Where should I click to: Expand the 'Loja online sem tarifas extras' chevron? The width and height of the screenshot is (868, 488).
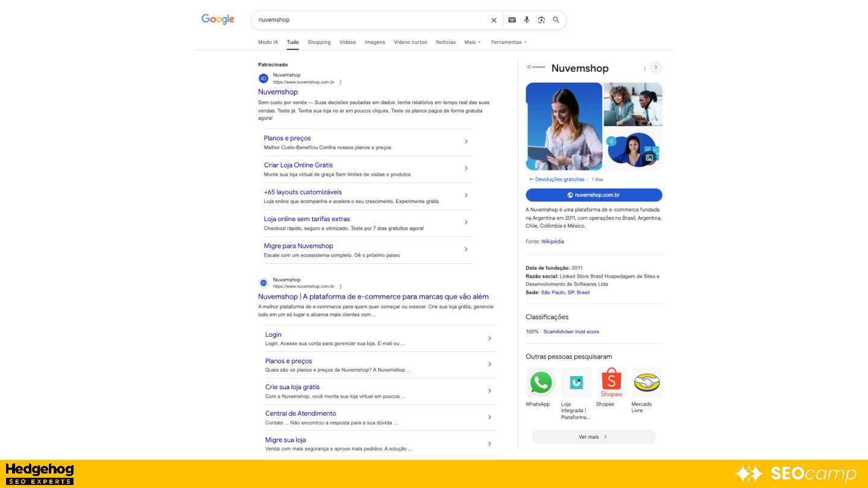(466, 222)
